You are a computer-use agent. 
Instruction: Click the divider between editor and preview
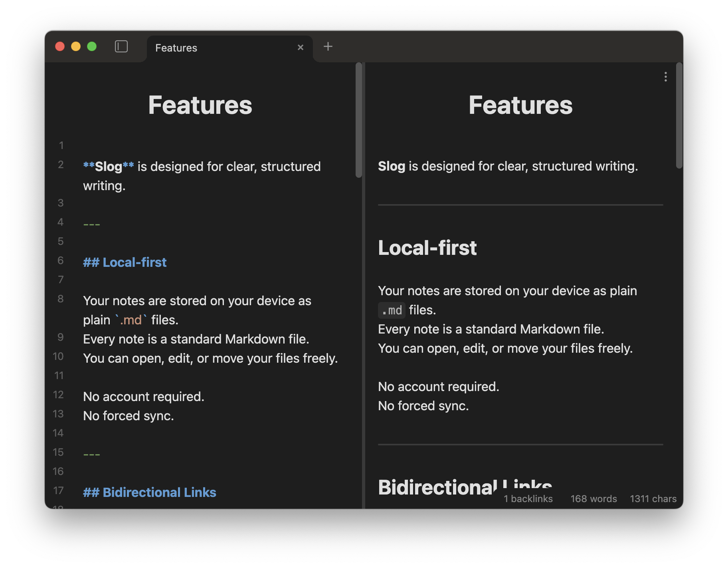tap(364, 280)
